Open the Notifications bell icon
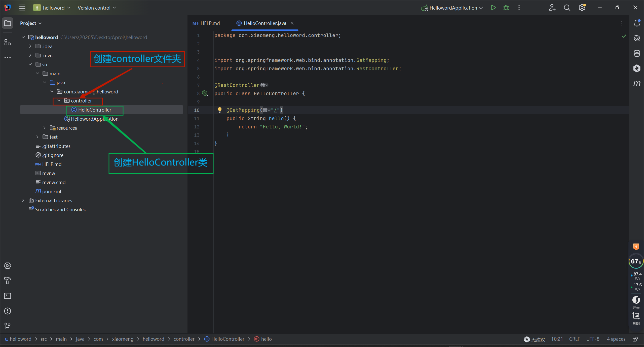 [637, 23]
